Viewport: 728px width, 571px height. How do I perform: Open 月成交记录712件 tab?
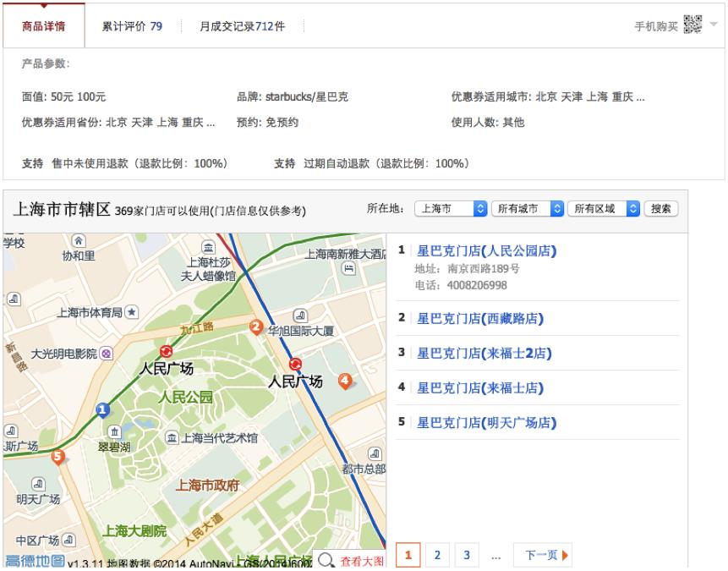242,26
